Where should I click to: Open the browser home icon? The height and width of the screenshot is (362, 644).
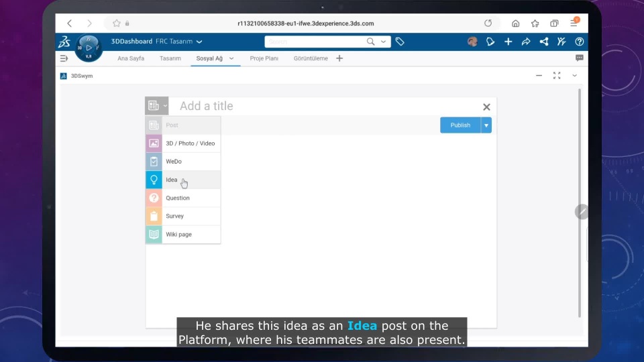point(515,23)
